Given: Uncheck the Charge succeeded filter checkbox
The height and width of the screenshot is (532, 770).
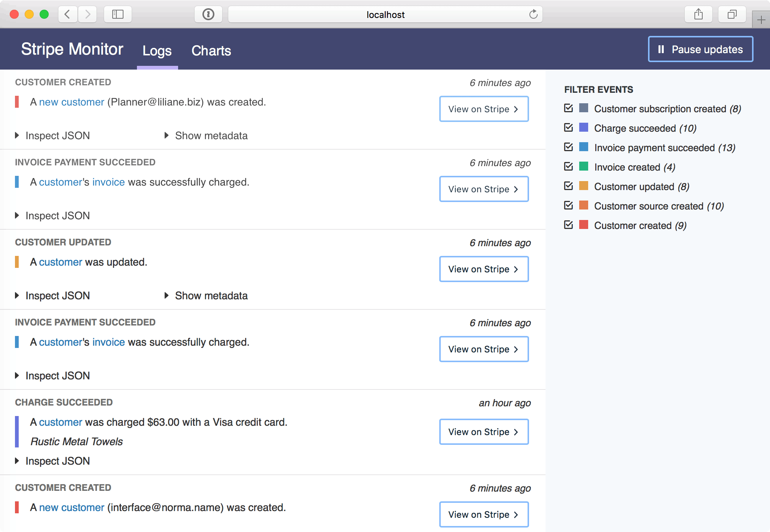Looking at the screenshot, I should click(569, 128).
